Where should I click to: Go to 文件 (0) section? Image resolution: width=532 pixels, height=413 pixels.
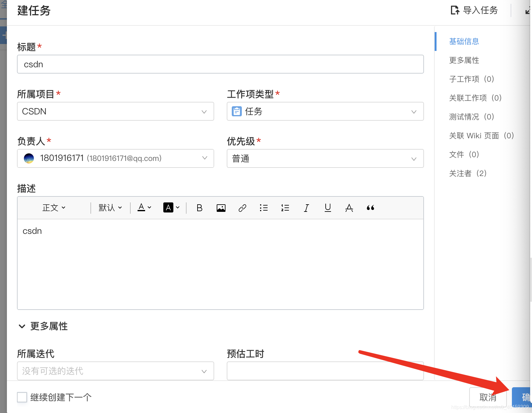[x=464, y=155]
